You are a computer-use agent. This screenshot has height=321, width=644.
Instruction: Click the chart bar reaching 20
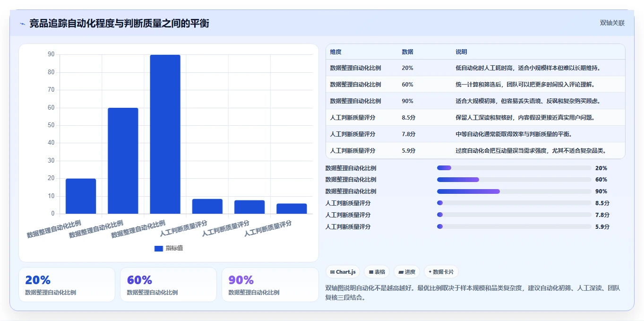point(81,196)
